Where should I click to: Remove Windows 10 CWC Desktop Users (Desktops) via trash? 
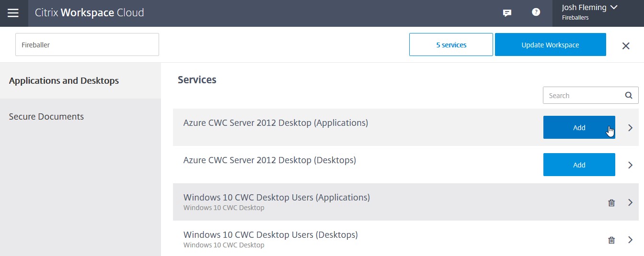point(611,240)
